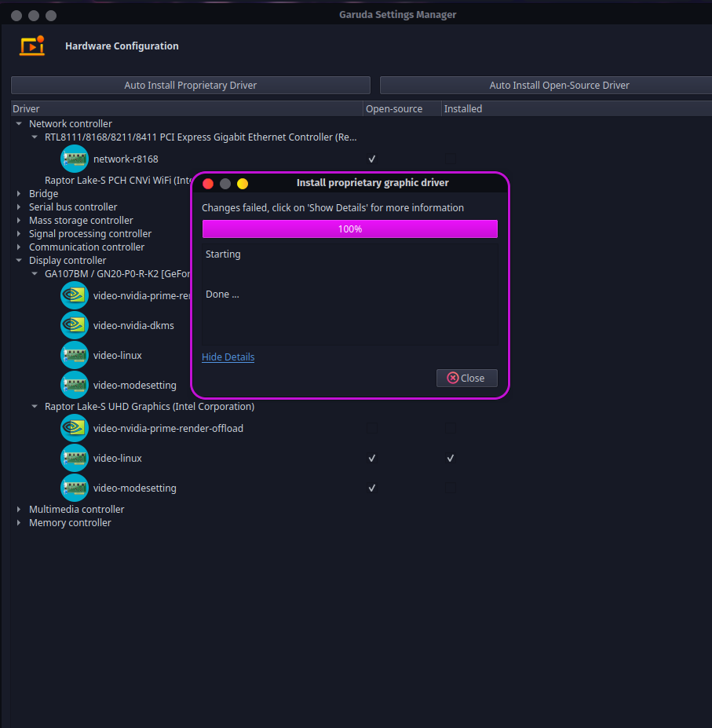Click Intel video-nvidia-prime-render-offload nvidia icon
Screen dimensions: 712x728
tap(75, 428)
